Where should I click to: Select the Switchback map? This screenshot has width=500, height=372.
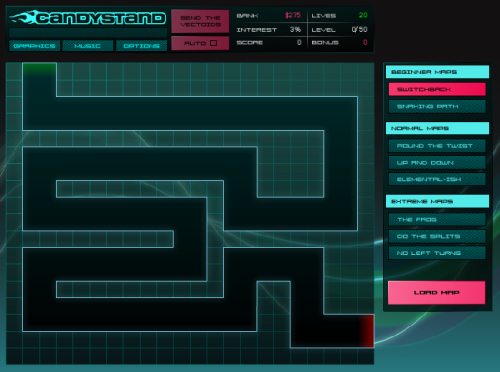(437, 89)
